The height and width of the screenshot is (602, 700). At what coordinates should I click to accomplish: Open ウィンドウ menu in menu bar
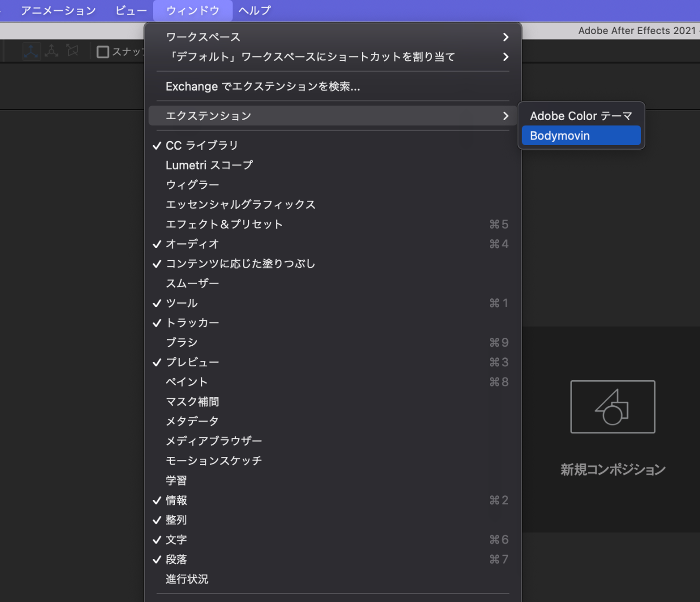(x=192, y=11)
